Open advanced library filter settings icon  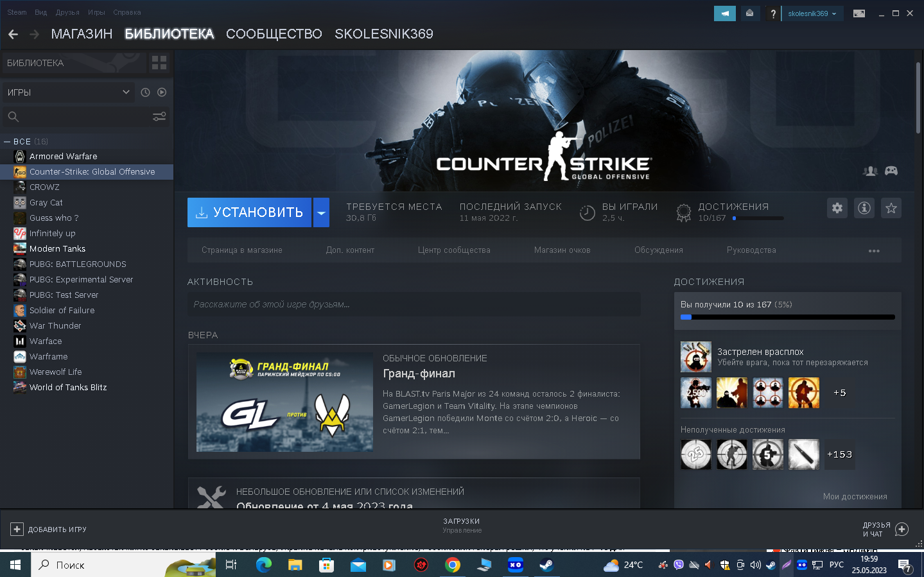pos(159,116)
